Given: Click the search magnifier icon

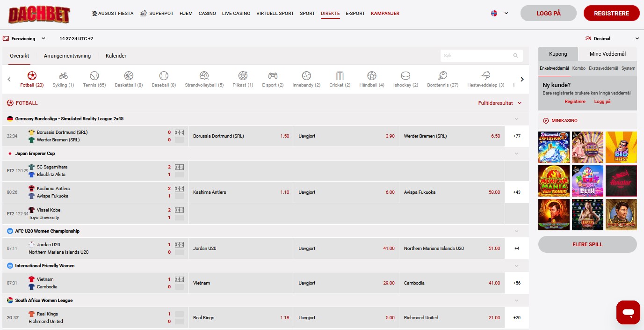Looking at the screenshot, I should pyautogui.click(x=516, y=56).
